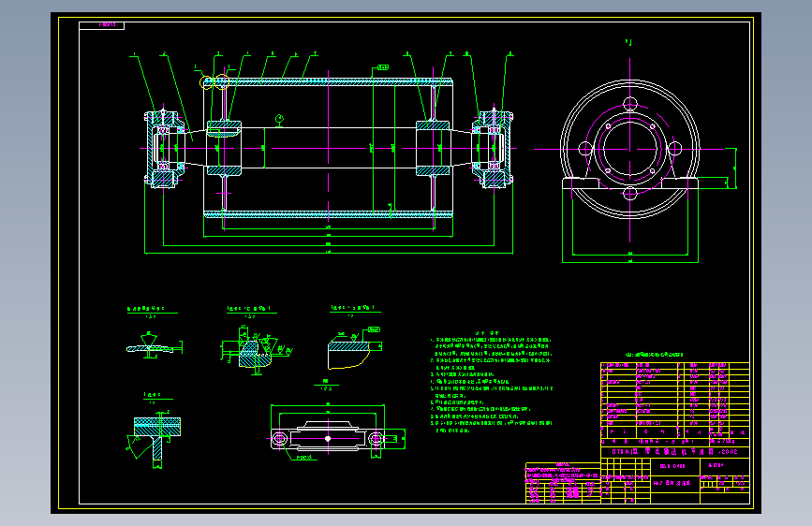Click the larger yellow detail circle on the drum shell
812x526 pixels.
(x=222, y=81)
